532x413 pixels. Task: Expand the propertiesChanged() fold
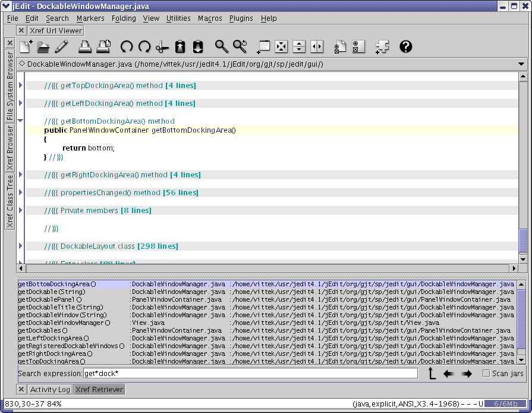click(x=20, y=192)
